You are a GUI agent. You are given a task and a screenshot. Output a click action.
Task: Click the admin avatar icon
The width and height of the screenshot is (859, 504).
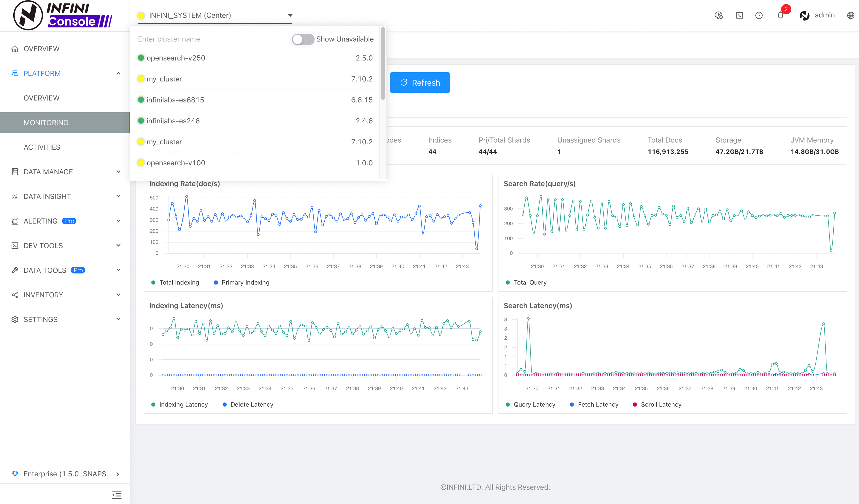[x=804, y=15]
